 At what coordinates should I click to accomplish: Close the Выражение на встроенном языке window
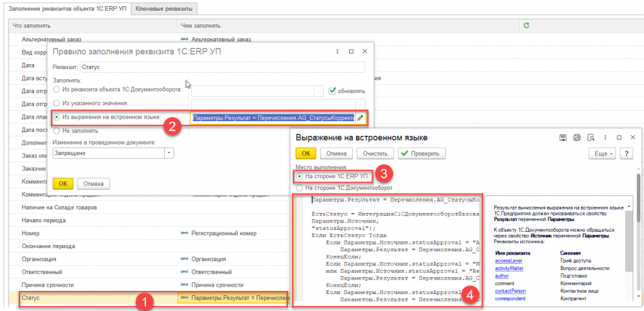(633, 138)
